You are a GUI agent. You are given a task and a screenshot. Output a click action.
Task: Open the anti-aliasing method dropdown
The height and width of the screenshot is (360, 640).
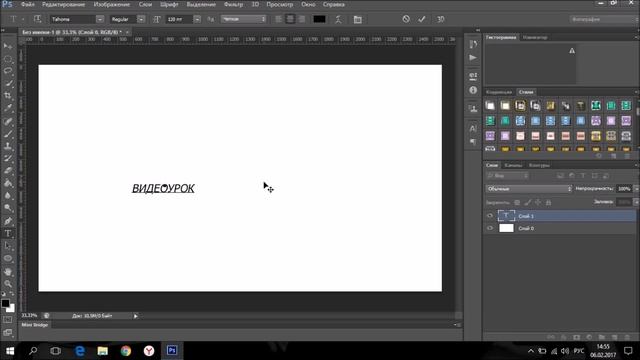point(244,19)
